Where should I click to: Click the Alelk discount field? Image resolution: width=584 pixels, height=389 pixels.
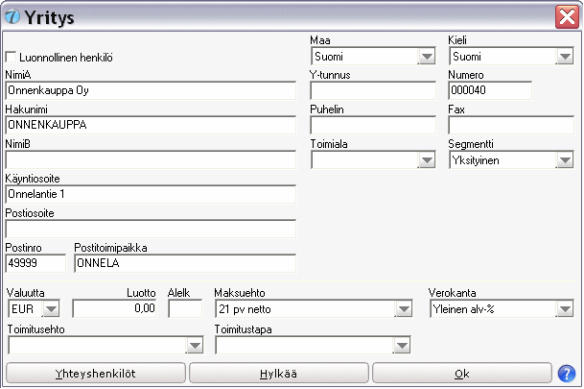[x=185, y=309]
